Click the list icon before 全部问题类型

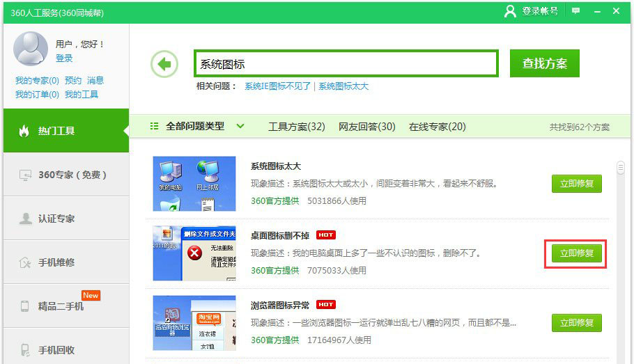154,126
